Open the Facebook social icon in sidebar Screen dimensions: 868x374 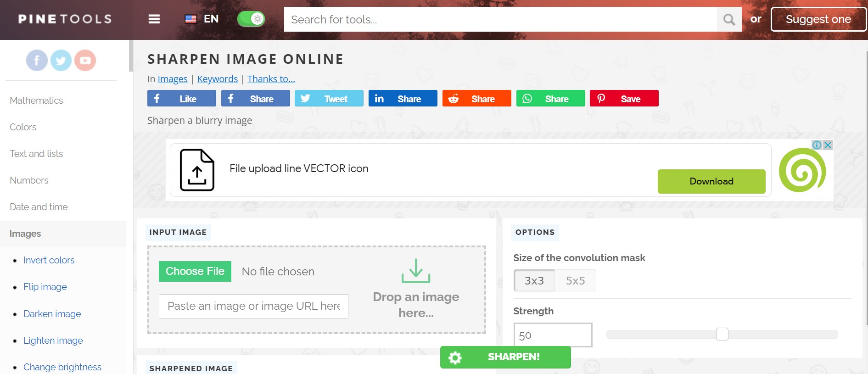pyautogui.click(x=37, y=60)
